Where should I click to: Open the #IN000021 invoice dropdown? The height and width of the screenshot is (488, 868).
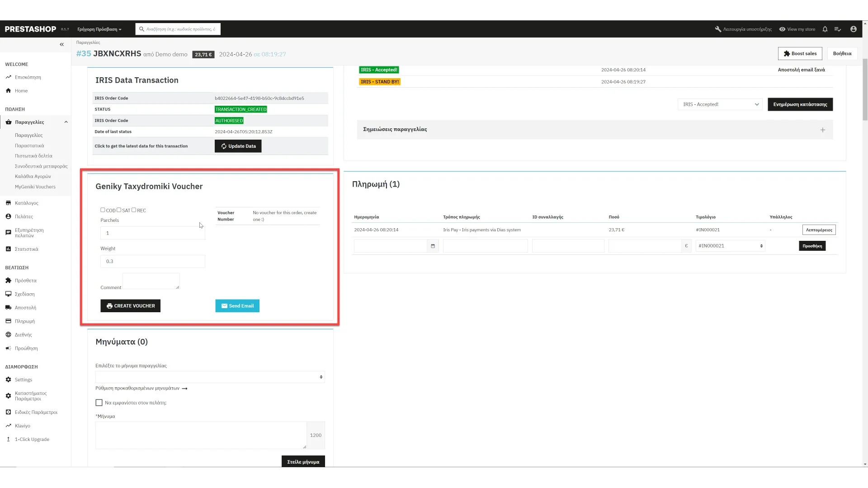coord(730,246)
